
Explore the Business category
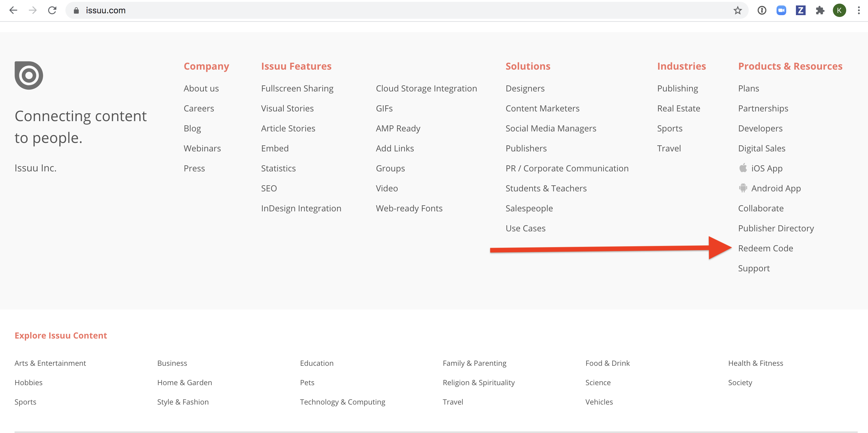172,363
